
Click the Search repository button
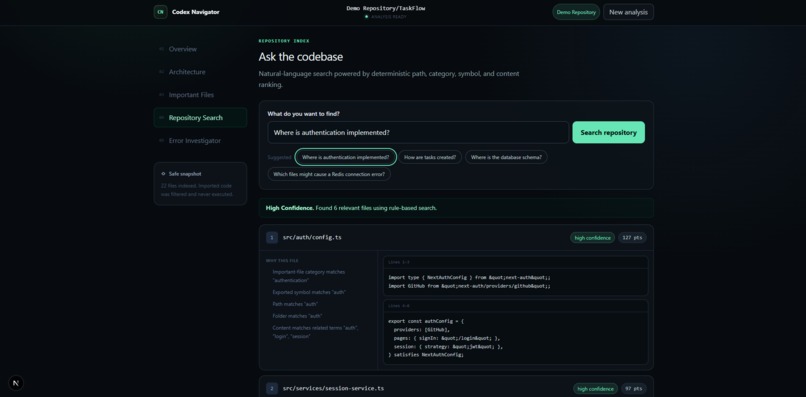click(x=608, y=132)
